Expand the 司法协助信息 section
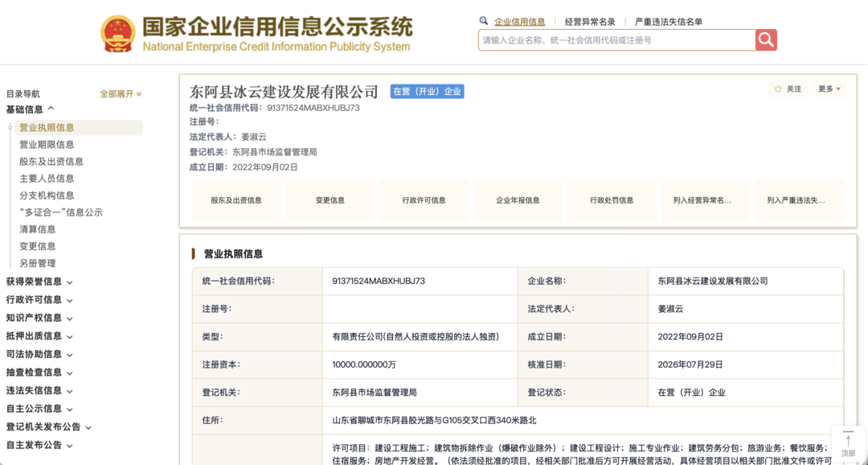The width and height of the screenshot is (868, 465). click(39, 354)
